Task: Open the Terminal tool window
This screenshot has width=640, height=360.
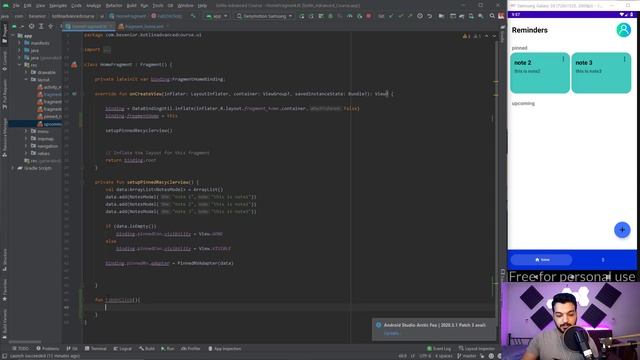Action: pyautogui.click(x=96, y=349)
